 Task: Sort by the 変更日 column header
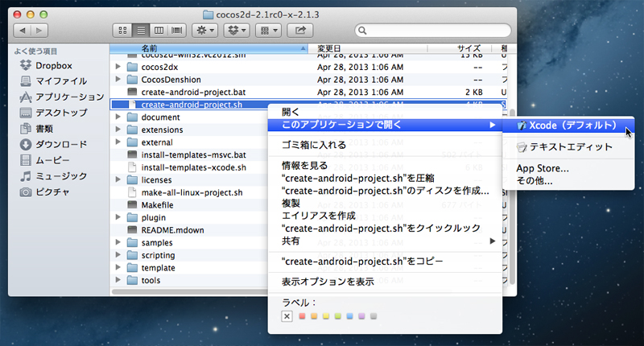pos(367,48)
